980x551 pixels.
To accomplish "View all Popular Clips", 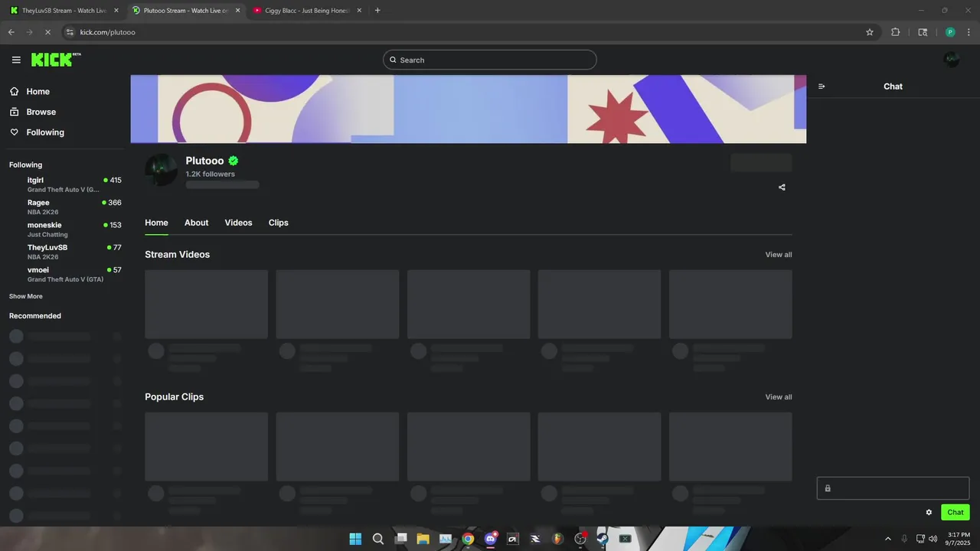I will [x=779, y=397].
